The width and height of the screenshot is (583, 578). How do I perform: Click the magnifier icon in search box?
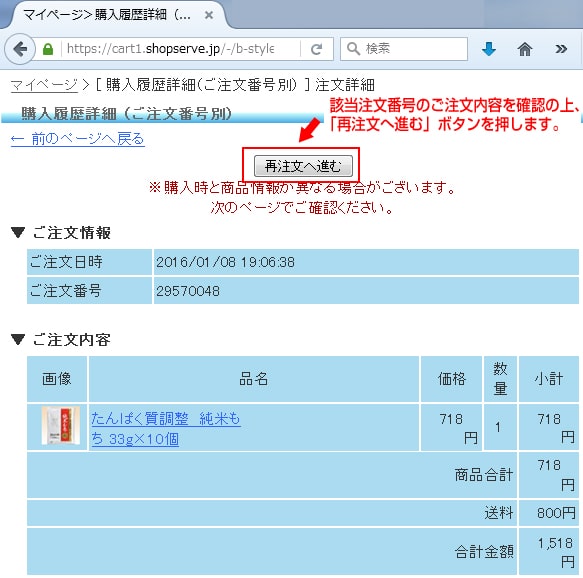pyautogui.click(x=353, y=49)
